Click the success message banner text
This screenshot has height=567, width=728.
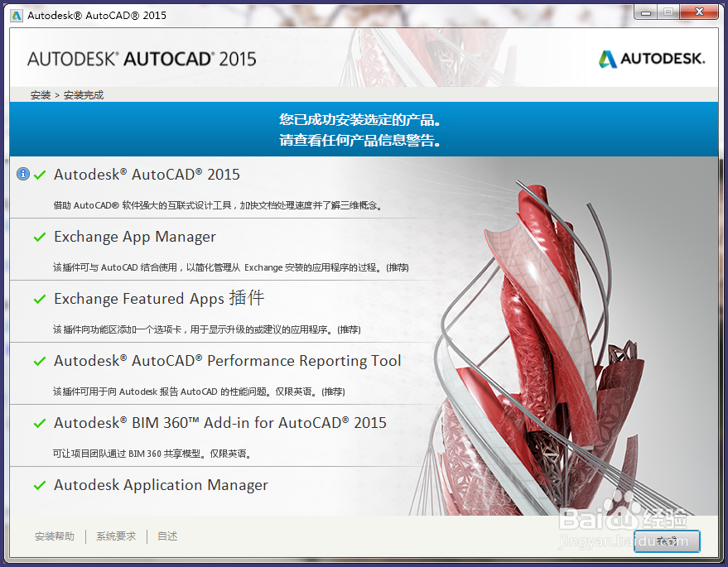point(364,129)
